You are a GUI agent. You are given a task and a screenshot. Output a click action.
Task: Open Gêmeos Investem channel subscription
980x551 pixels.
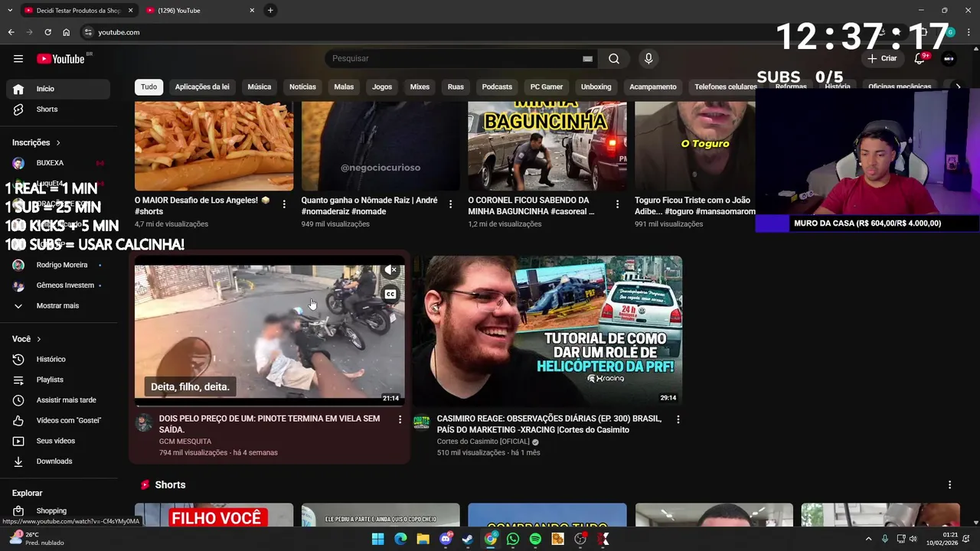pyautogui.click(x=58, y=285)
